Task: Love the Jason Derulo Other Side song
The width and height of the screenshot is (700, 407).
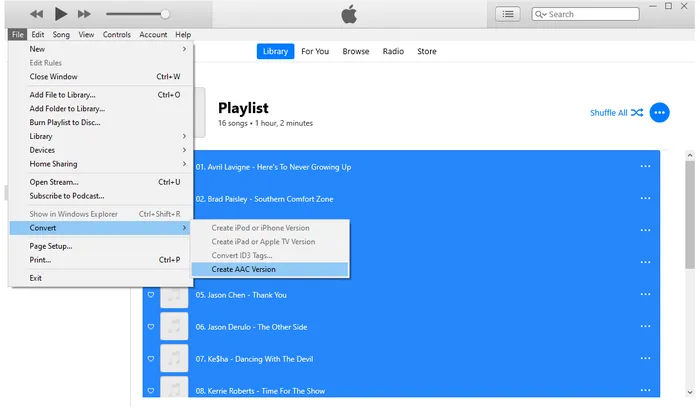Action: pos(151,327)
